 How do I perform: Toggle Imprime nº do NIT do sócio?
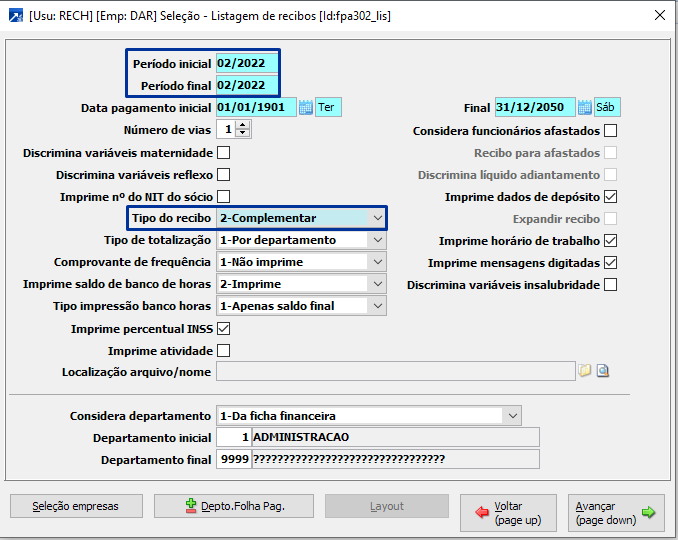coord(224,197)
